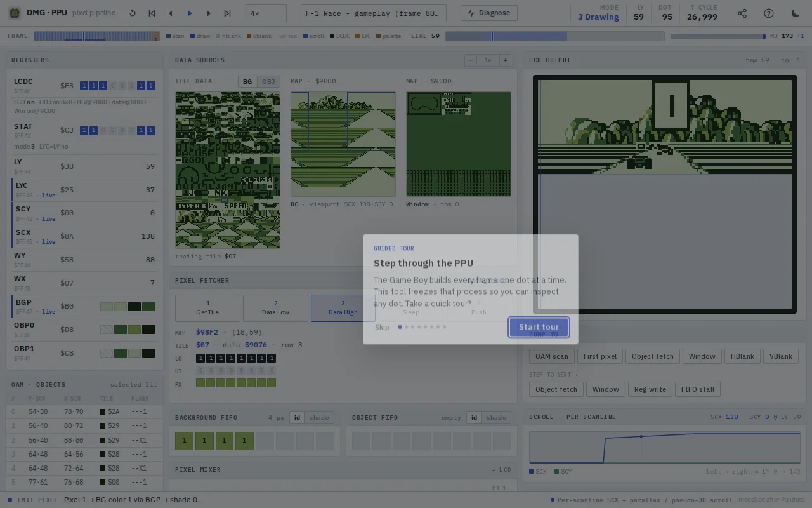Click Start tour in the guided tour dialog
This screenshot has width=812, height=508.
point(539,327)
